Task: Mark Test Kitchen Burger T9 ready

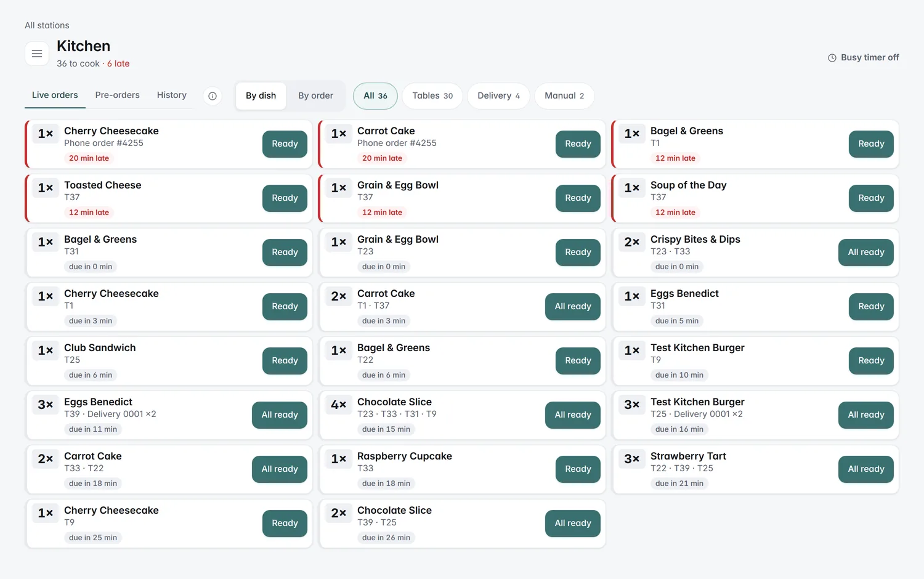Action: coord(871,361)
